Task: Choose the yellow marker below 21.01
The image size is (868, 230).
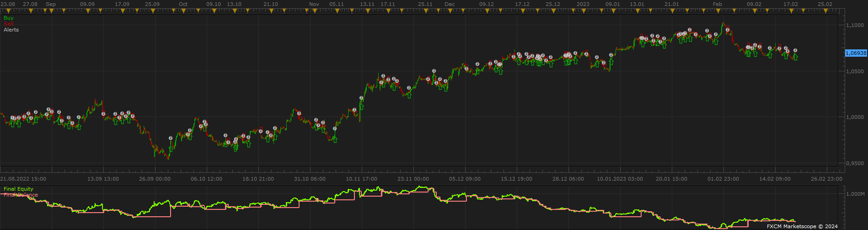Action: (672, 11)
